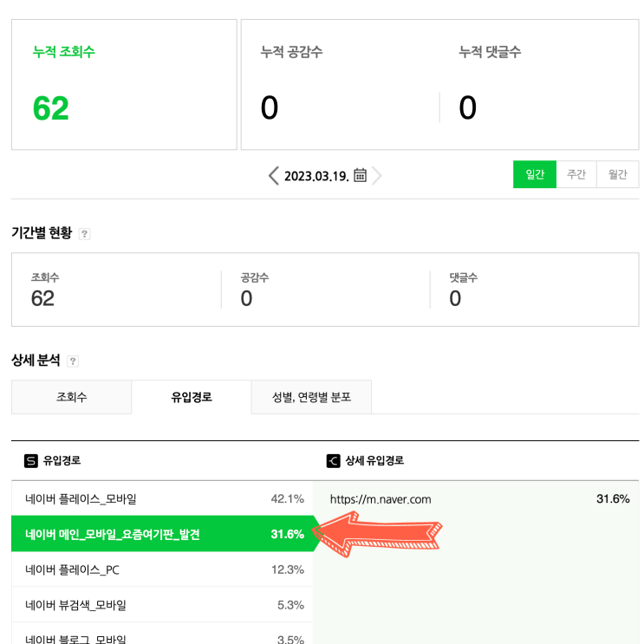644x644 pixels.
Task: Click the C icon next to 상세 유입경로
Action: 333,461
